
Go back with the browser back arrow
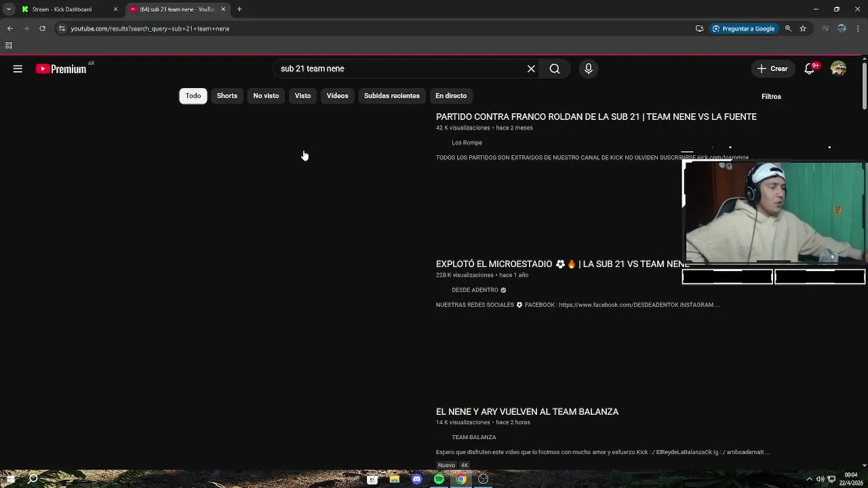tap(9, 28)
